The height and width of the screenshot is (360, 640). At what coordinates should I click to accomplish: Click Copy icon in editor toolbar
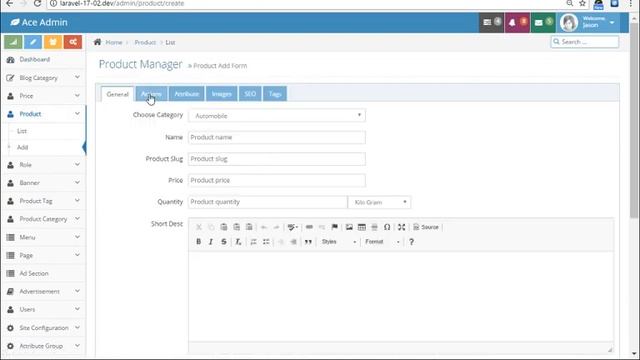click(x=211, y=227)
